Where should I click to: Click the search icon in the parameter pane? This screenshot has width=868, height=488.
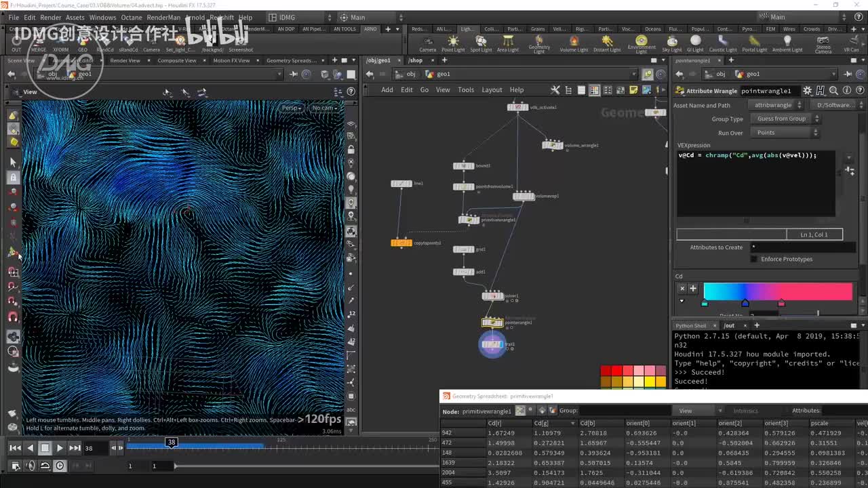pos(833,90)
